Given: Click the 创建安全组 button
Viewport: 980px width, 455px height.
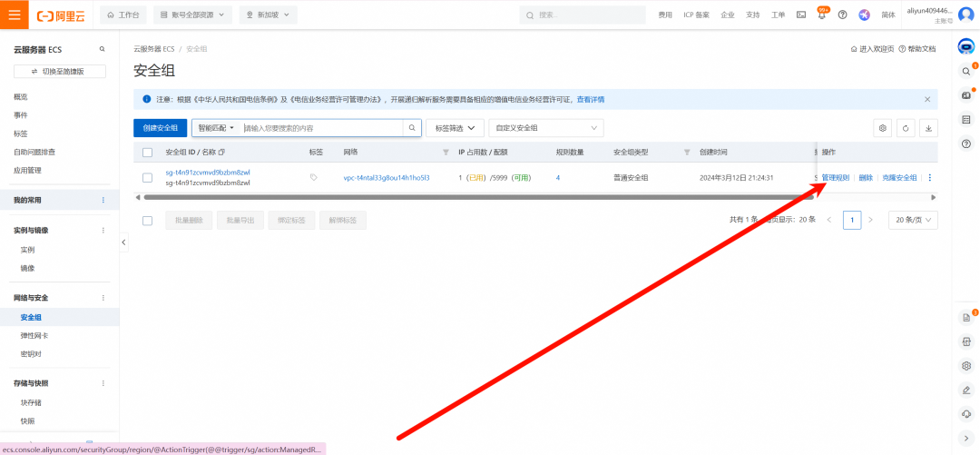Looking at the screenshot, I should click(161, 128).
